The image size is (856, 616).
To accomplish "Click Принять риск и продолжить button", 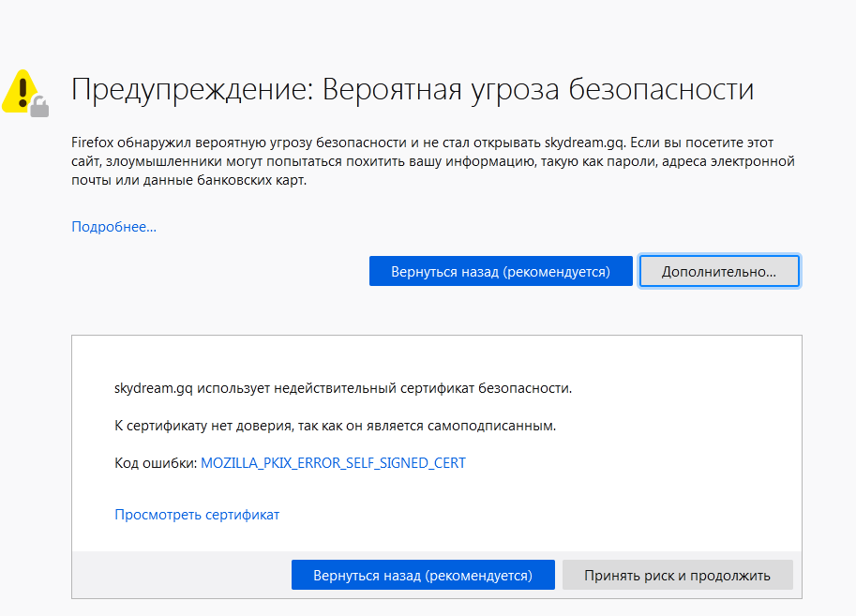I will (677, 575).
